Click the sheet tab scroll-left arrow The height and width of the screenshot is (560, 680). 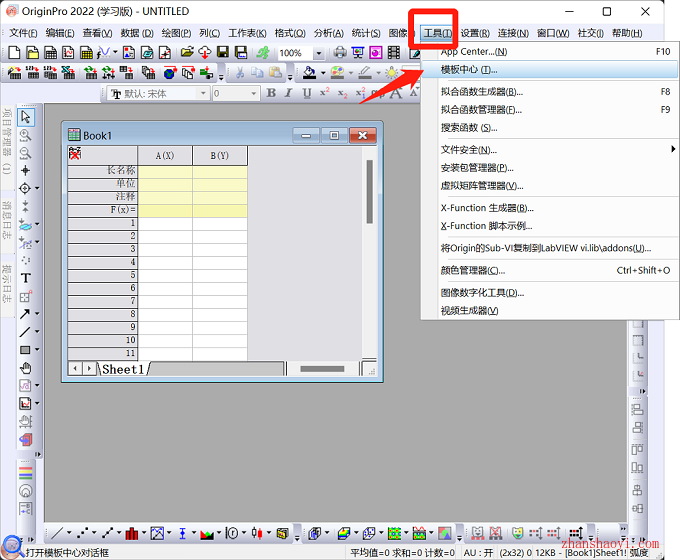[75, 369]
